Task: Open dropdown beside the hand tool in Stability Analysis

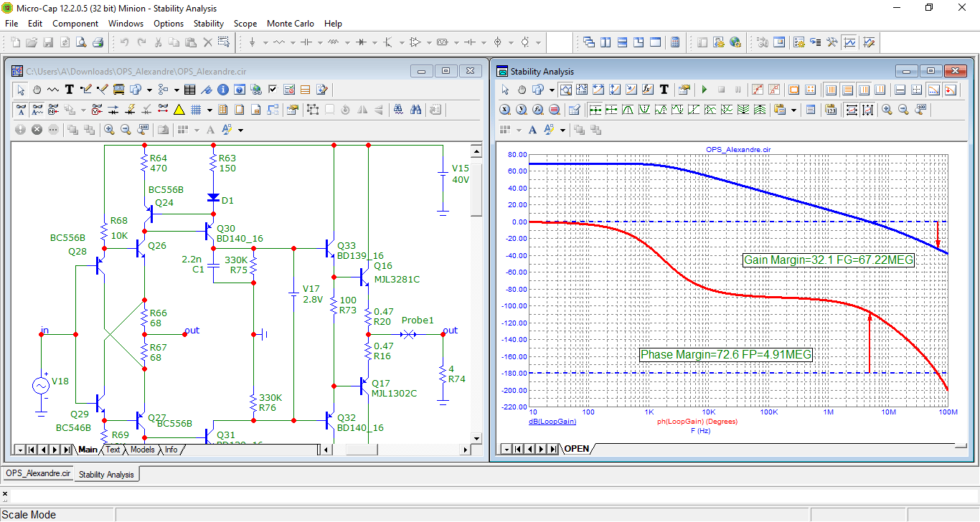Action: point(552,90)
